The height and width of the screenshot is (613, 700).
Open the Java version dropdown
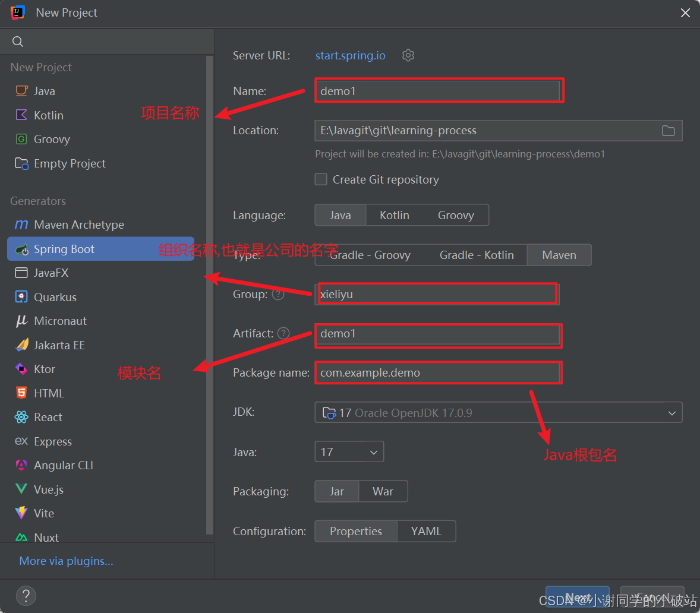[349, 452]
